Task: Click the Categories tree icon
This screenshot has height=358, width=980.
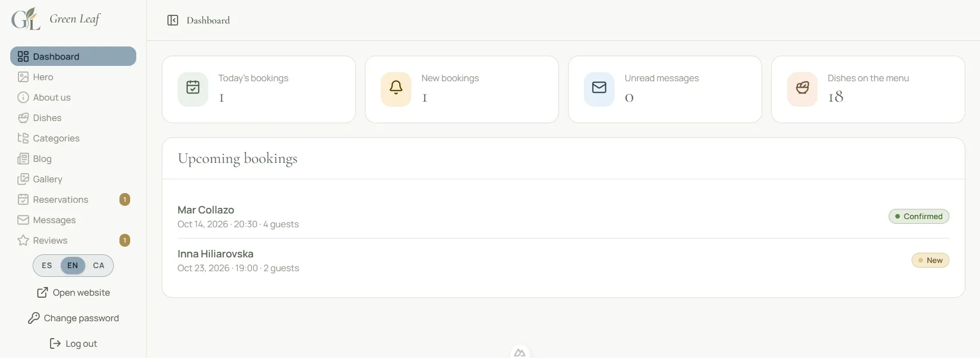Action: (x=23, y=138)
